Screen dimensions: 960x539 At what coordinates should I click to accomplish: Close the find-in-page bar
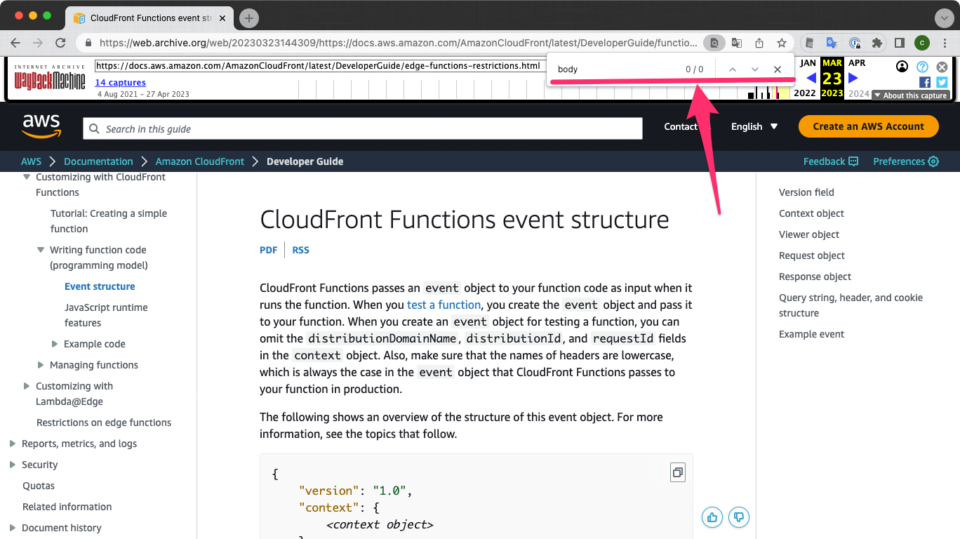[778, 69]
